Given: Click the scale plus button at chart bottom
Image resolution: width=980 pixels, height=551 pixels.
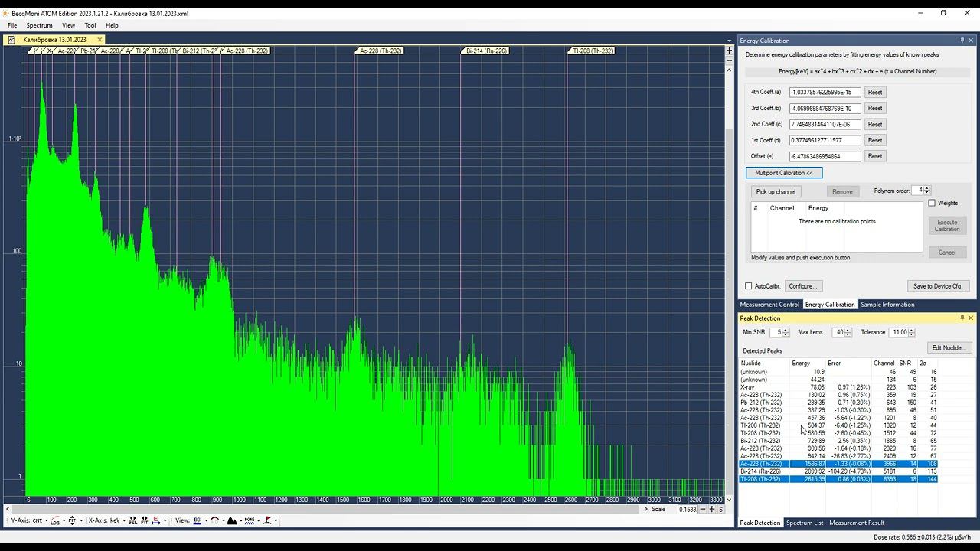Looking at the screenshot, I should (712, 509).
